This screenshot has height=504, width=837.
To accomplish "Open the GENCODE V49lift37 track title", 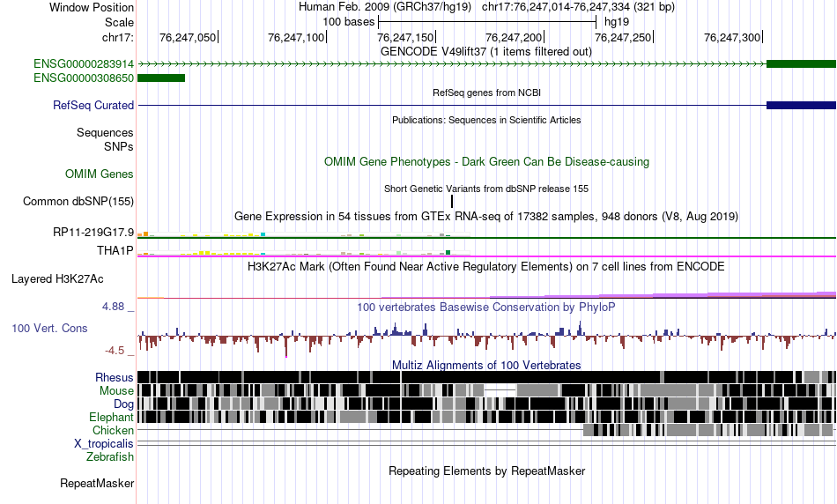I will coord(486,52).
